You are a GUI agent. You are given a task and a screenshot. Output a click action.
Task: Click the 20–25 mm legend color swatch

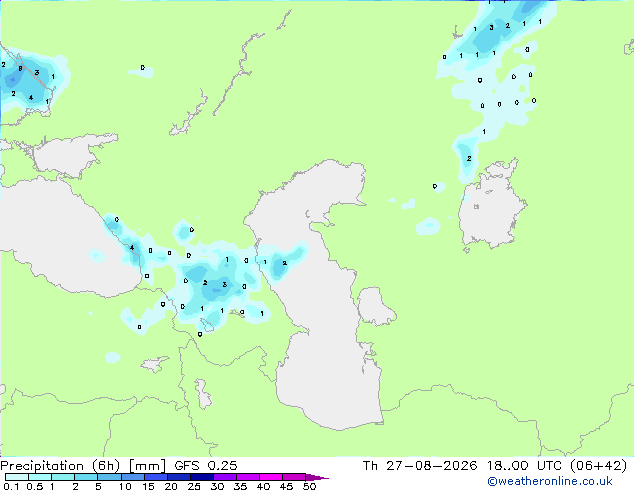pos(178,477)
